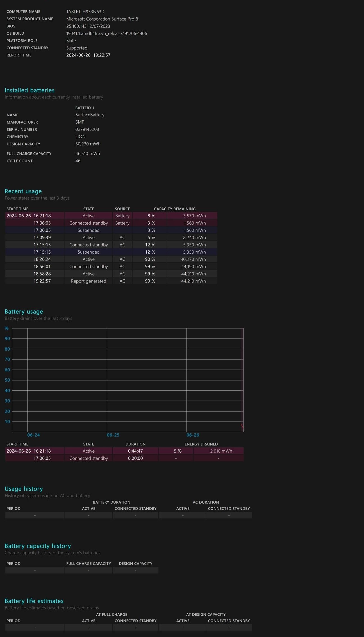Click the 46,510 mWh full charge capacity value
Image resolution: width=364 pixels, height=637 pixels.
[88, 153]
